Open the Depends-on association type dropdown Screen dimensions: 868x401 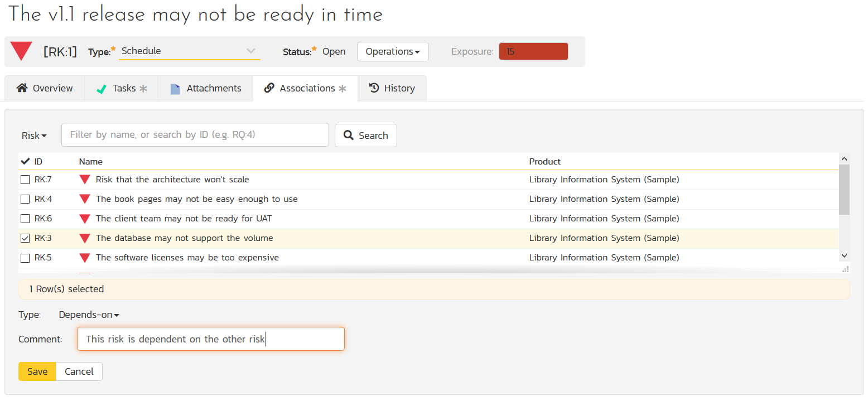(89, 315)
